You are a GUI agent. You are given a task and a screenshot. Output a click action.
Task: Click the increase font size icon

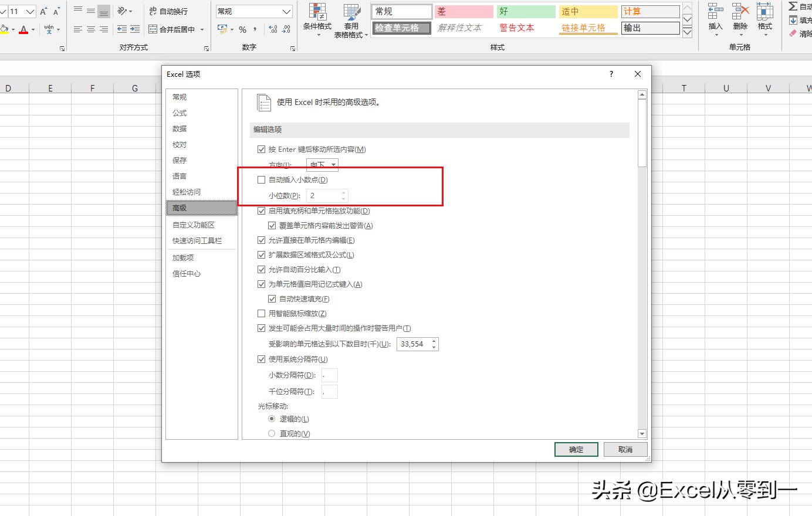point(43,11)
